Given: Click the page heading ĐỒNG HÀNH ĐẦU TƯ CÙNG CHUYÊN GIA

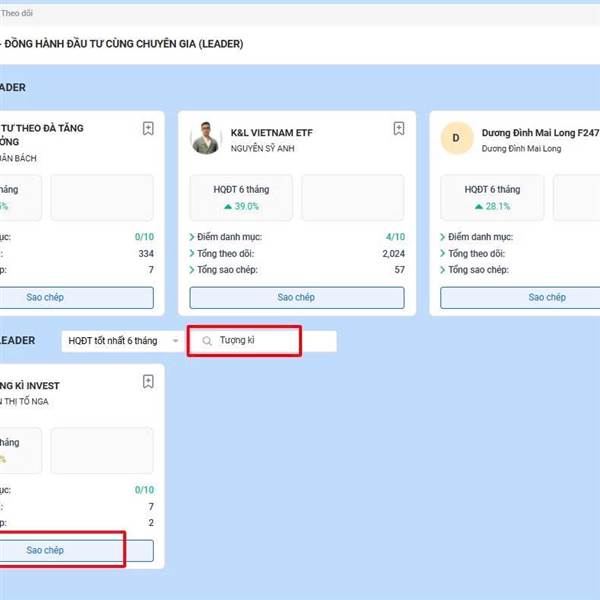Looking at the screenshot, I should pyautogui.click(x=124, y=44).
